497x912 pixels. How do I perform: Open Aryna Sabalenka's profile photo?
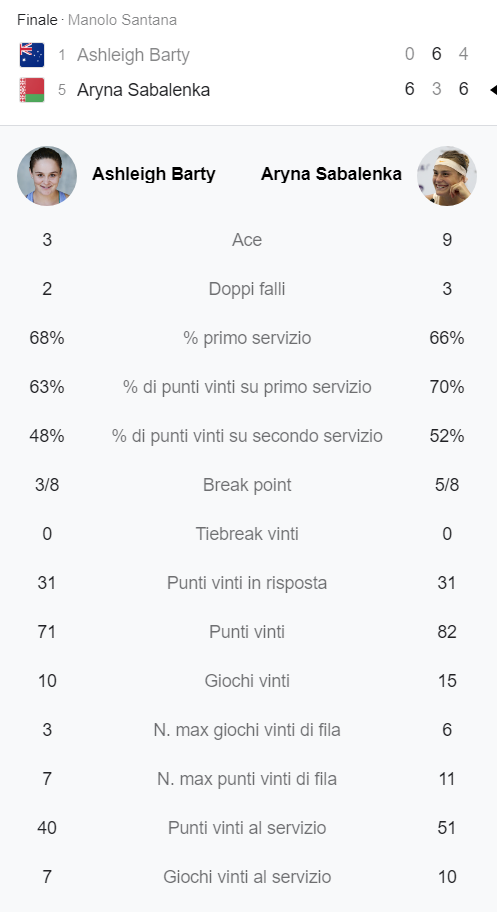447,176
